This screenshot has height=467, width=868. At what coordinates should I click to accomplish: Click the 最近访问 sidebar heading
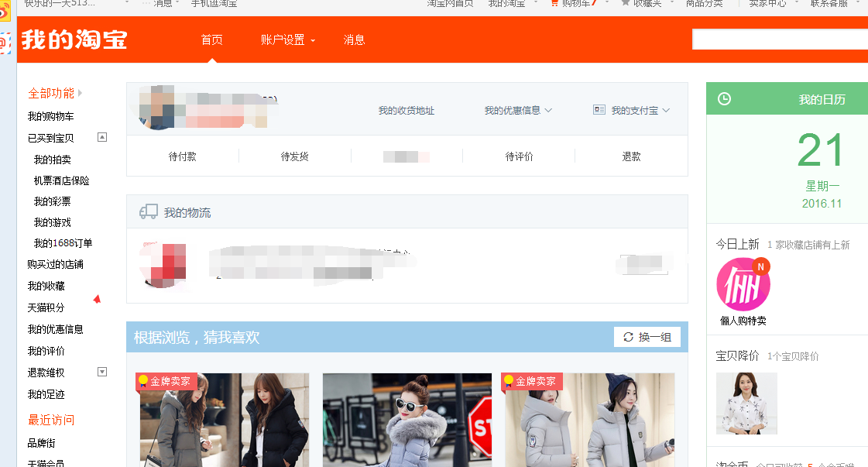pos(51,420)
